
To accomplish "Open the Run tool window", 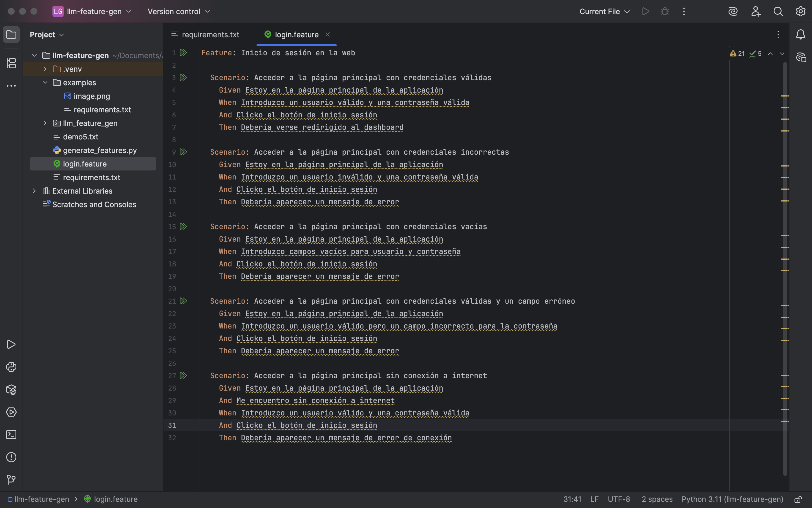I will pos(11,344).
